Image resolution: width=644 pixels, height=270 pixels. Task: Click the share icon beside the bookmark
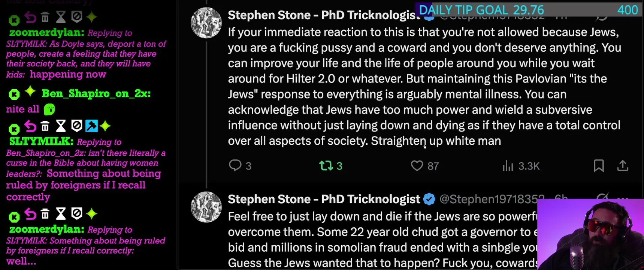623,165
